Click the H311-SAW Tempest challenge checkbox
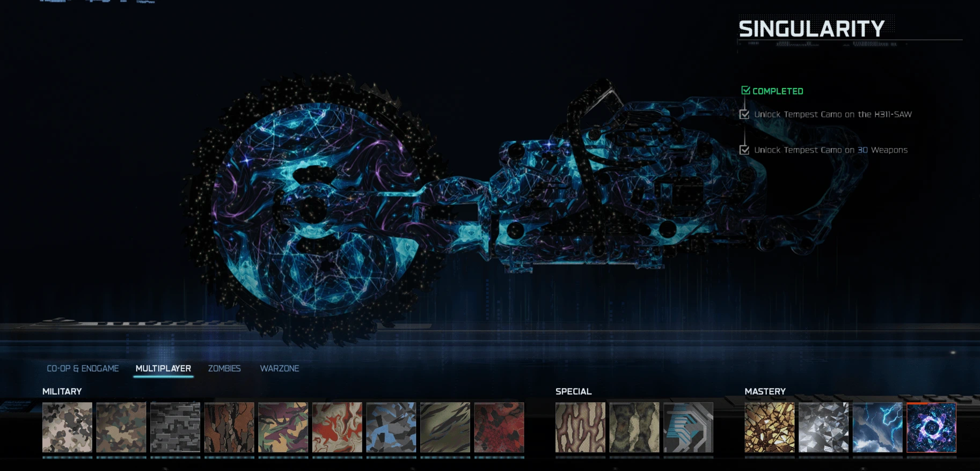 [x=744, y=114]
